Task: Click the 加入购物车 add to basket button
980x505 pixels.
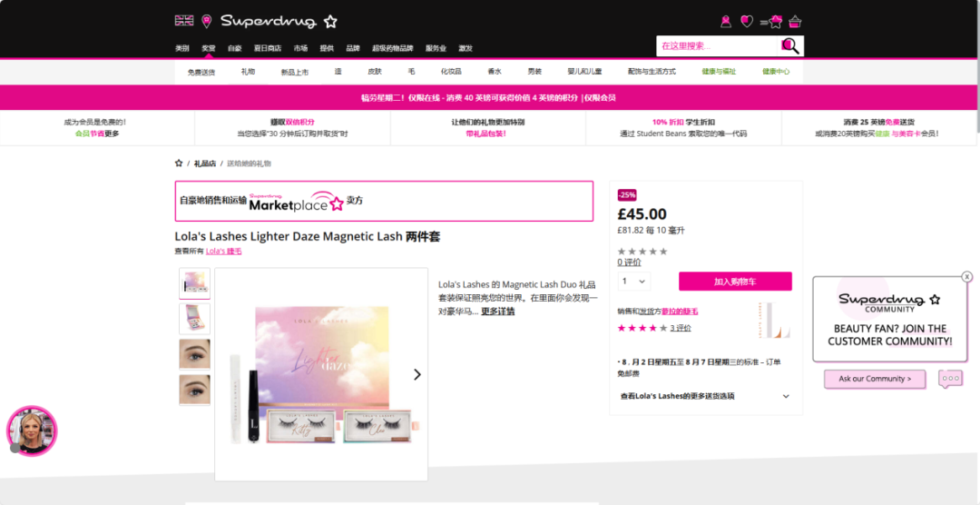Action: [x=735, y=282]
